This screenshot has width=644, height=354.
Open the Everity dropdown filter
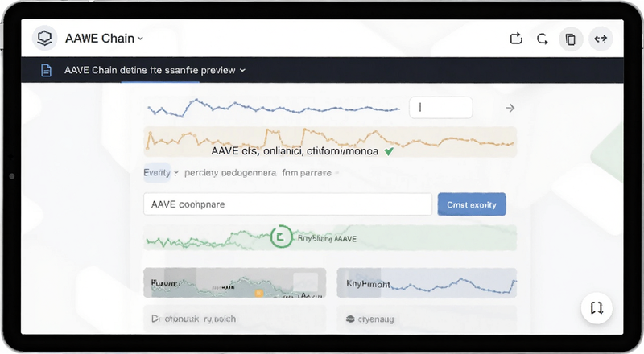[x=160, y=172]
